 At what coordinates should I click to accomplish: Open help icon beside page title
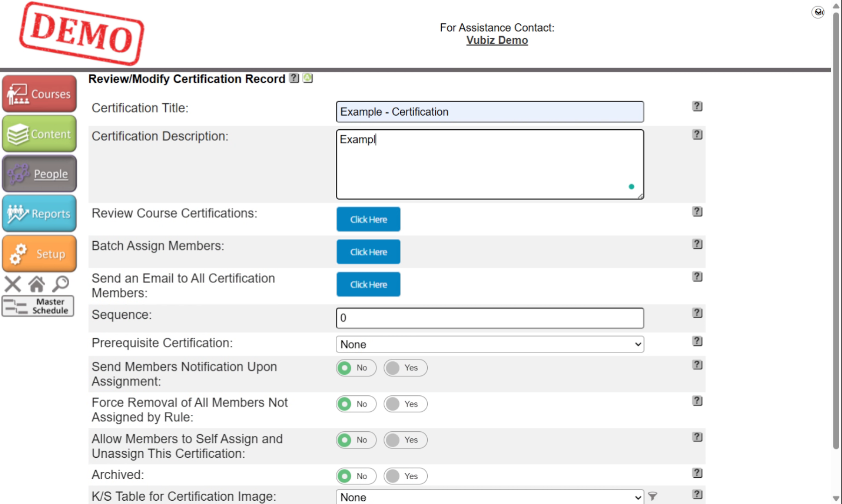tap(294, 78)
